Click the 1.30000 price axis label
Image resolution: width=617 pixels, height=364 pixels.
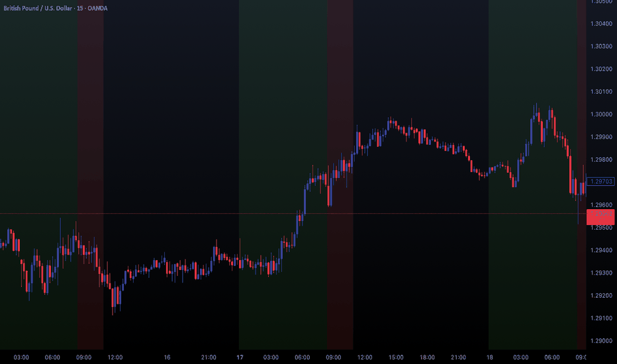pos(601,114)
